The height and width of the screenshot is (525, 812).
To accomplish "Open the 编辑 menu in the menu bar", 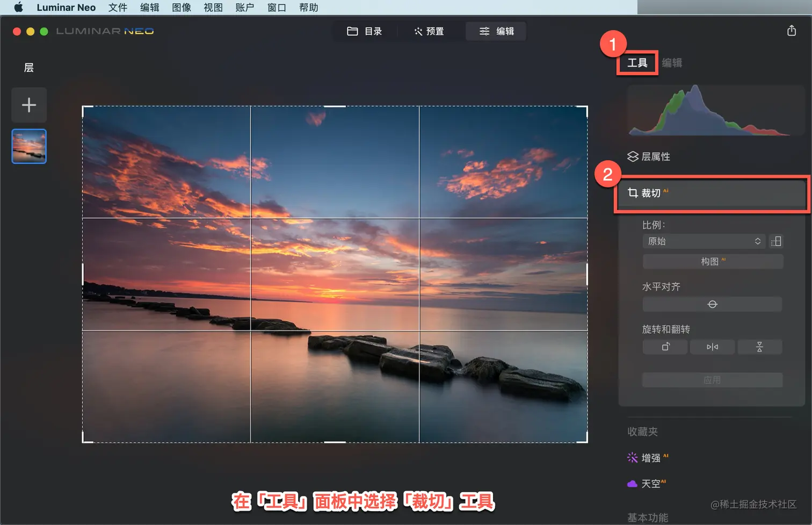I will tap(149, 8).
